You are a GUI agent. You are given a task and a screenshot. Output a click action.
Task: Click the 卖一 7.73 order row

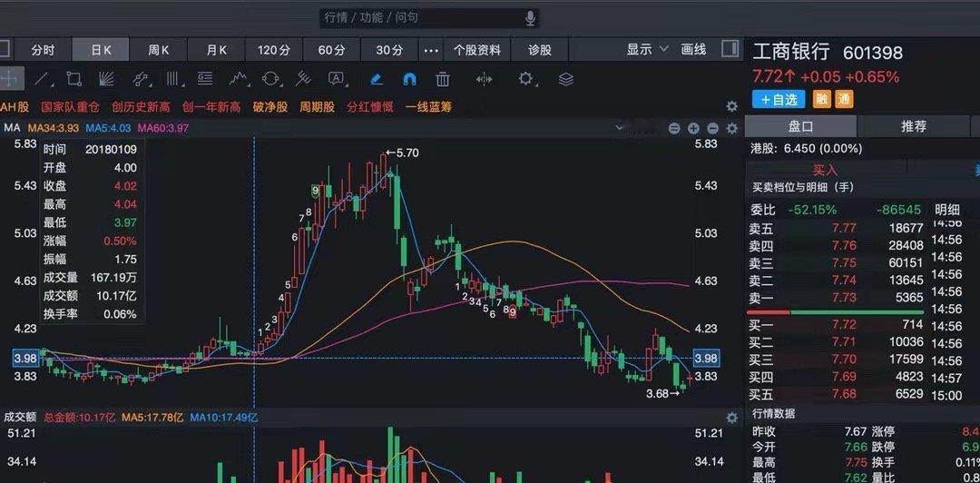pyautogui.click(x=836, y=298)
